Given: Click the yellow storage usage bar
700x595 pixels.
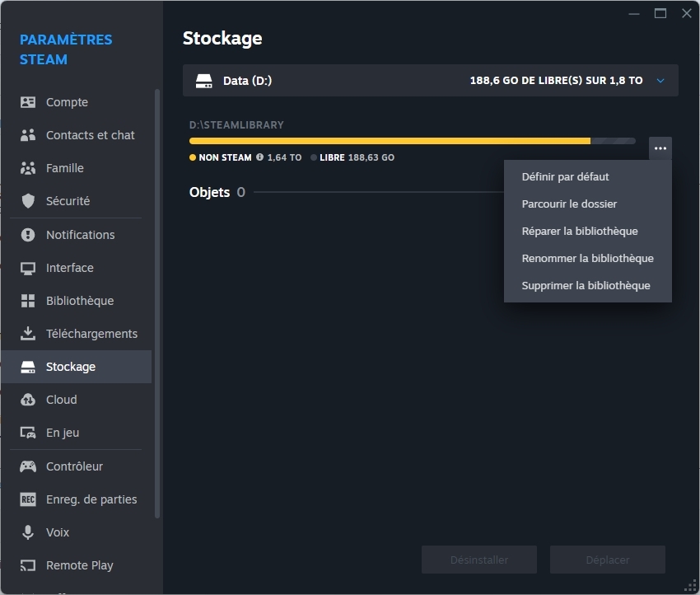Looking at the screenshot, I should pyautogui.click(x=390, y=141).
